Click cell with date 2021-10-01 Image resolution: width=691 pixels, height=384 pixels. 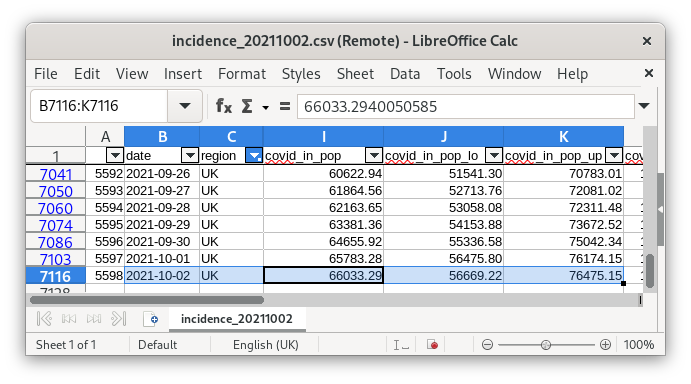click(x=162, y=258)
